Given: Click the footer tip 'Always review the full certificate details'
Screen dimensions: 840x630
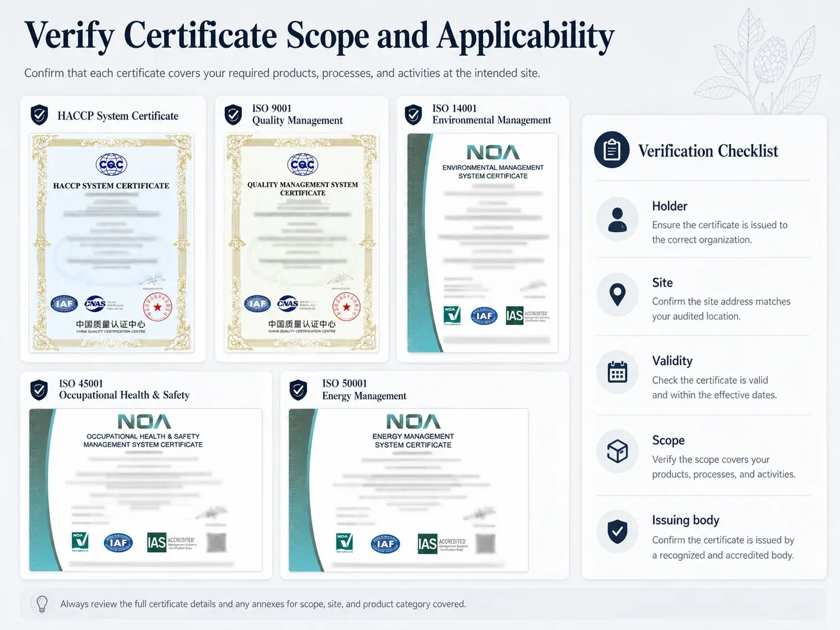Looking at the screenshot, I should tap(263, 604).
